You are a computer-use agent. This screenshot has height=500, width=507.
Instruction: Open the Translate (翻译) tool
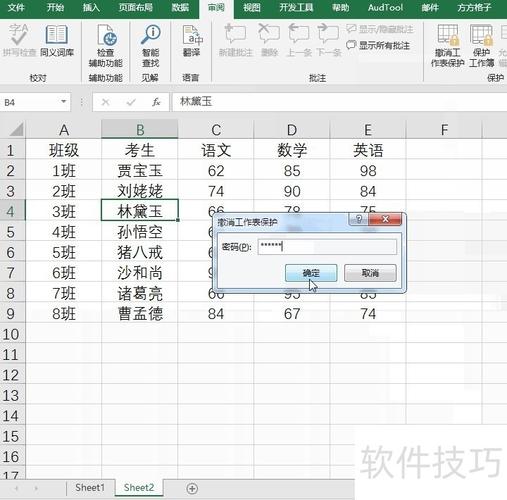pyautogui.click(x=192, y=41)
